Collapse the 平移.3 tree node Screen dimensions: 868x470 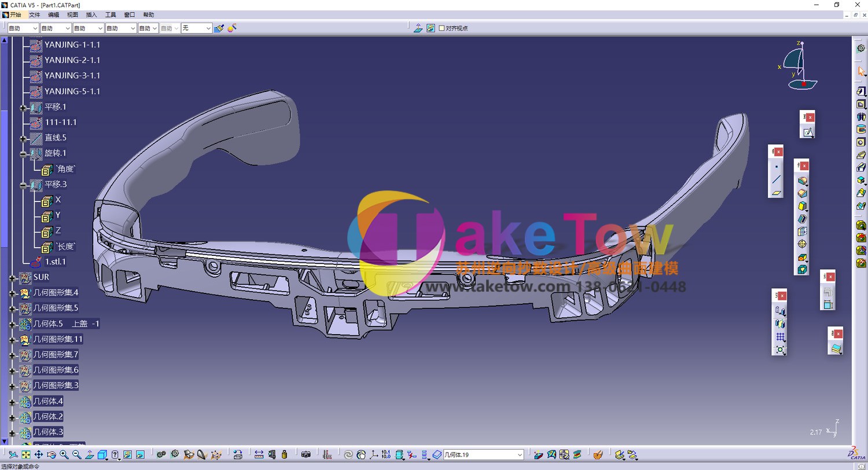[x=23, y=185]
